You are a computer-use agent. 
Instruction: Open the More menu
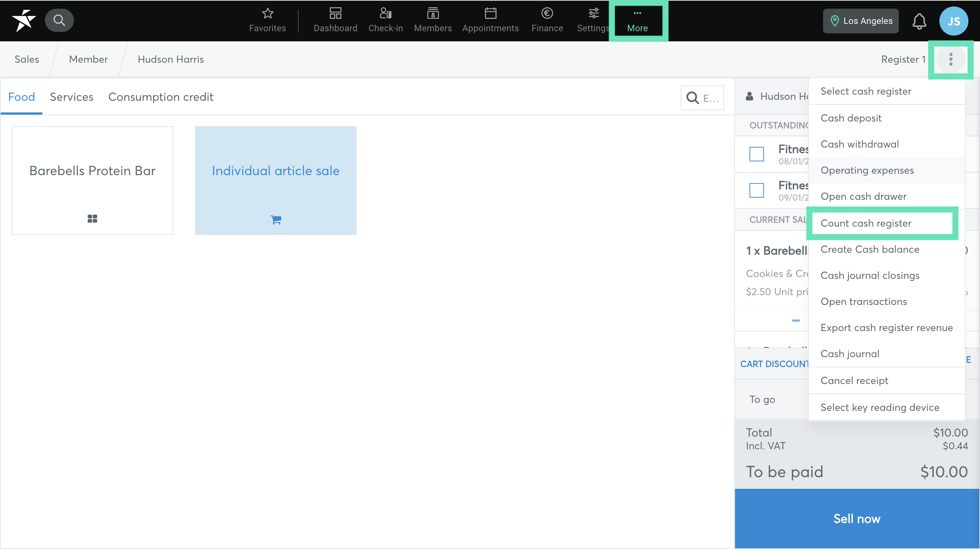pyautogui.click(x=638, y=21)
